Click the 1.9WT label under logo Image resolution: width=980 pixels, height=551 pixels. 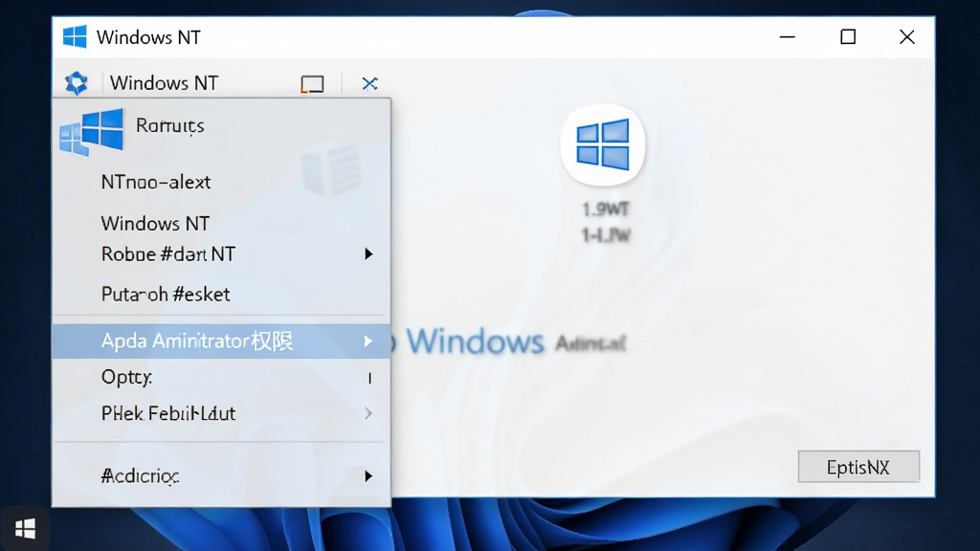[x=606, y=209]
